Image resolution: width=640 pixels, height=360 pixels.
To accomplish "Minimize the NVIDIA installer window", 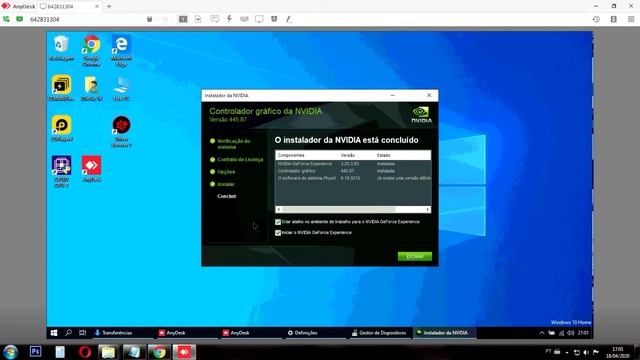I will pyautogui.click(x=393, y=96).
